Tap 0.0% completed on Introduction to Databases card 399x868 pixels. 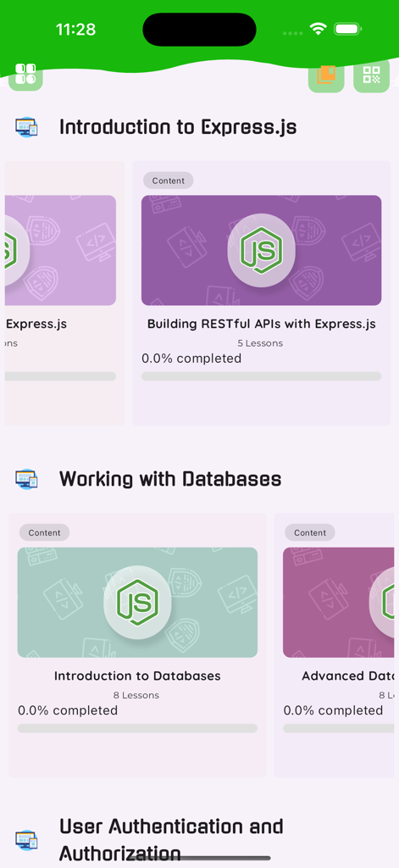click(68, 710)
